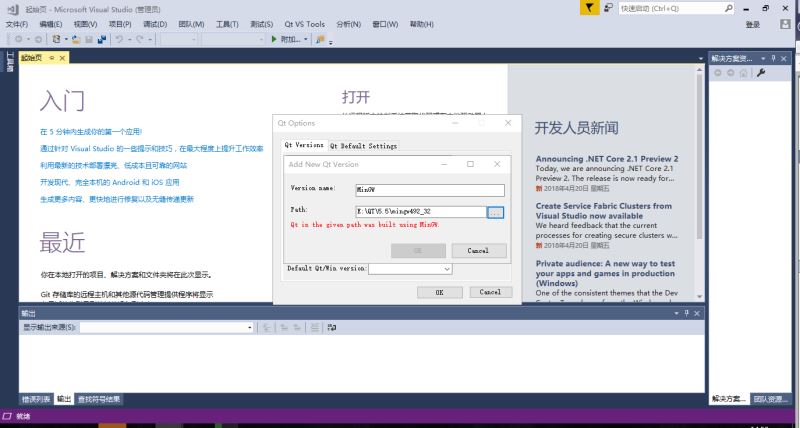This screenshot has width=800, height=428.
Task: Open the Analyze (分析) menu
Action: click(348, 24)
